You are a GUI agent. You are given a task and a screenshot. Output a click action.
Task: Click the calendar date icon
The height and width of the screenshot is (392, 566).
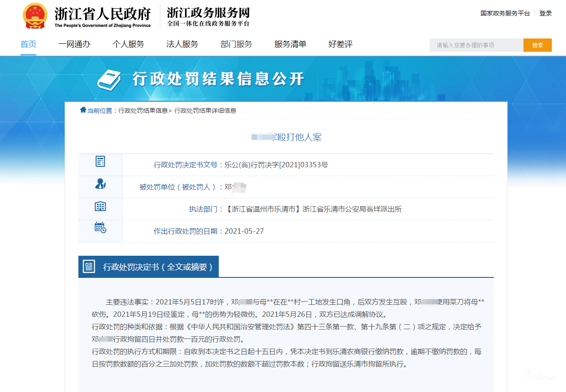(101, 227)
